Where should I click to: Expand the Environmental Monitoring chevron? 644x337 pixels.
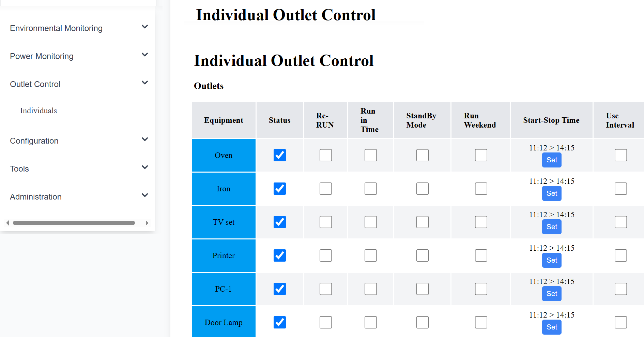(145, 27)
